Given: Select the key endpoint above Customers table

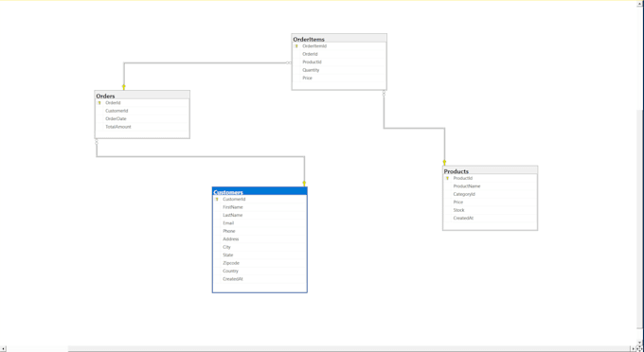Looking at the screenshot, I should coord(304,184).
